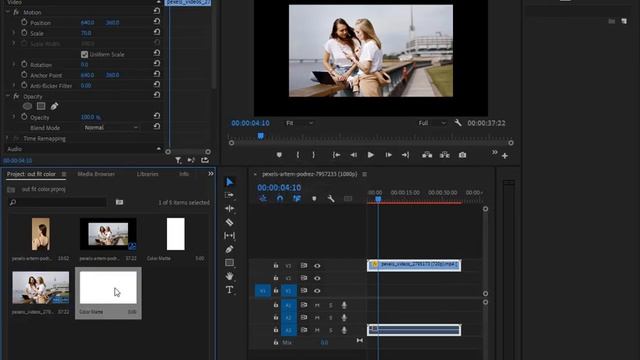Image resolution: width=640 pixels, height=360 pixels.
Task: Open the timeline sequence panel menu
Action: point(364,174)
